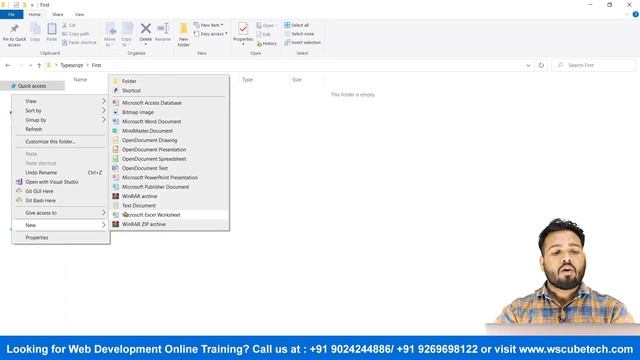Click Invert selection in ribbon
The width and height of the screenshot is (640, 360).
tap(302, 42)
